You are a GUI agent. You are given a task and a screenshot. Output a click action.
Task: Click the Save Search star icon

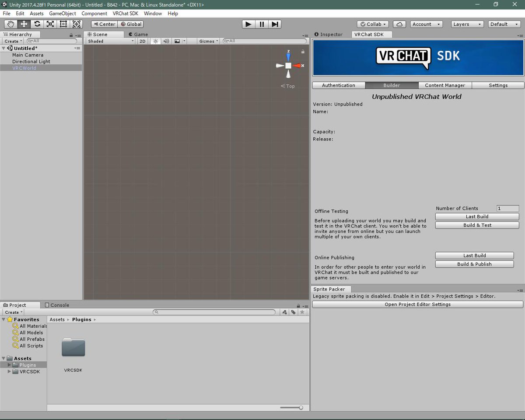(x=301, y=312)
